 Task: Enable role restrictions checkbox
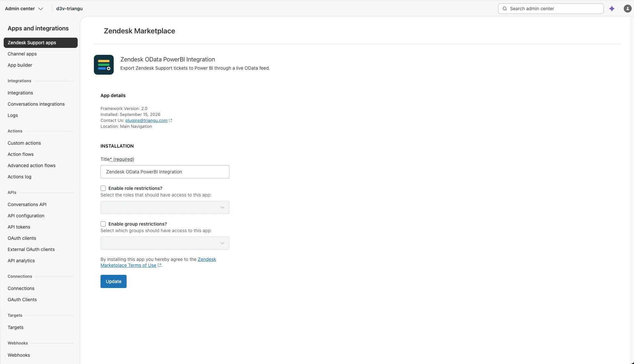click(103, 188)
